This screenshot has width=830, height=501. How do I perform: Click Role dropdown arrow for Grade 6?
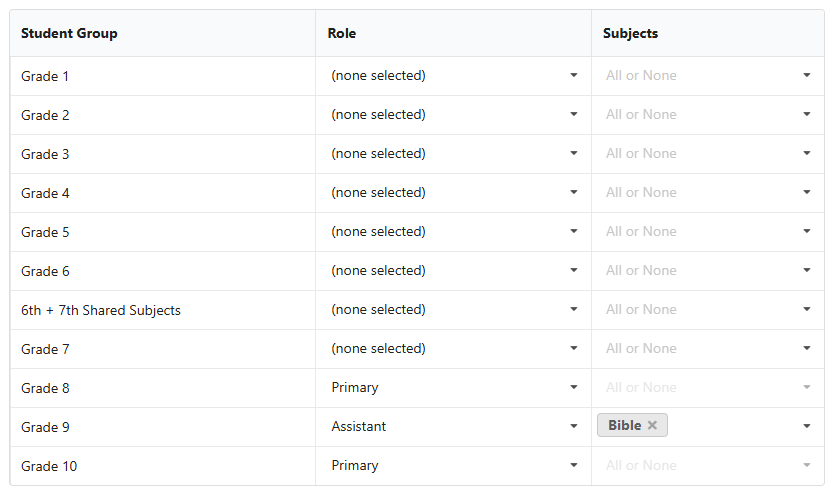pos(574,271)
